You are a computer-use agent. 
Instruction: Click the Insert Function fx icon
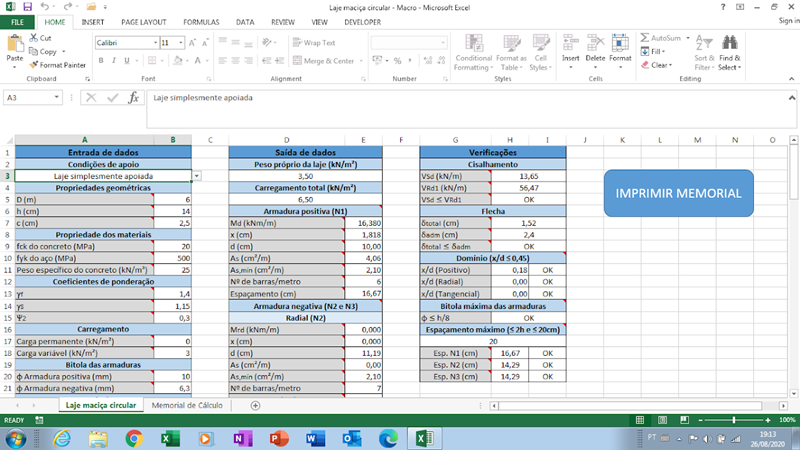[x=132, y=98]
